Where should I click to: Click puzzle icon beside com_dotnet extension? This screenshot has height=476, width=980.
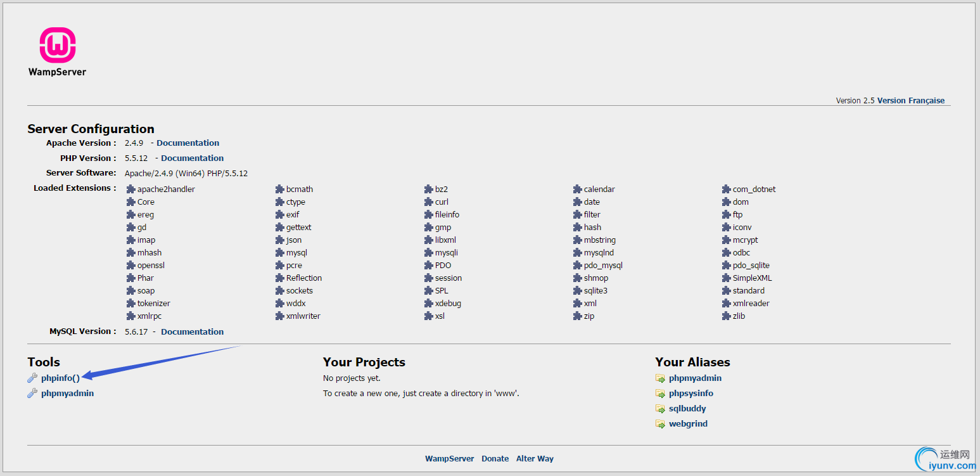pos(727,190)
